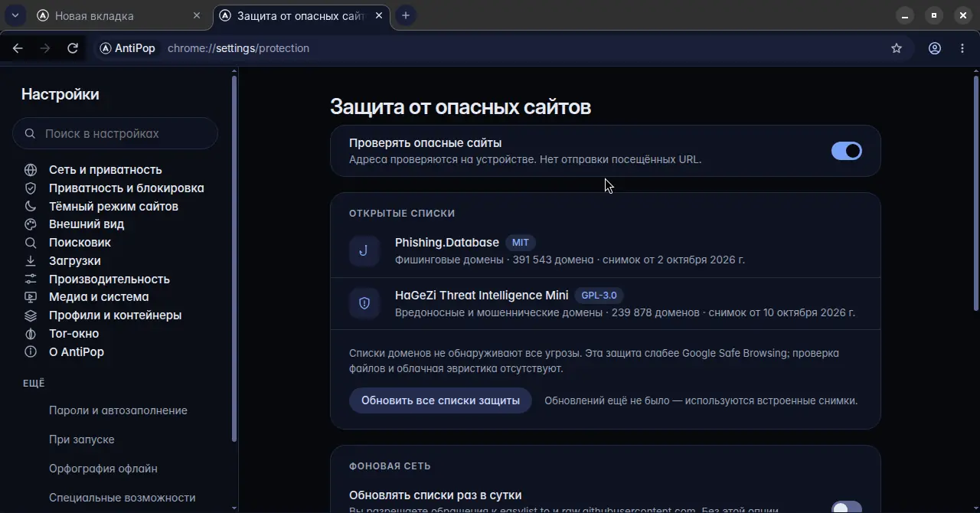Screen dimensions: 980x513
Task: Open Поисковик settings section
Action: tap(80, 242)
